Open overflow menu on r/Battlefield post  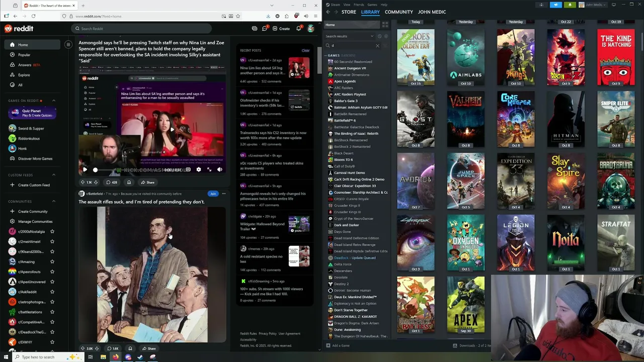223,194
